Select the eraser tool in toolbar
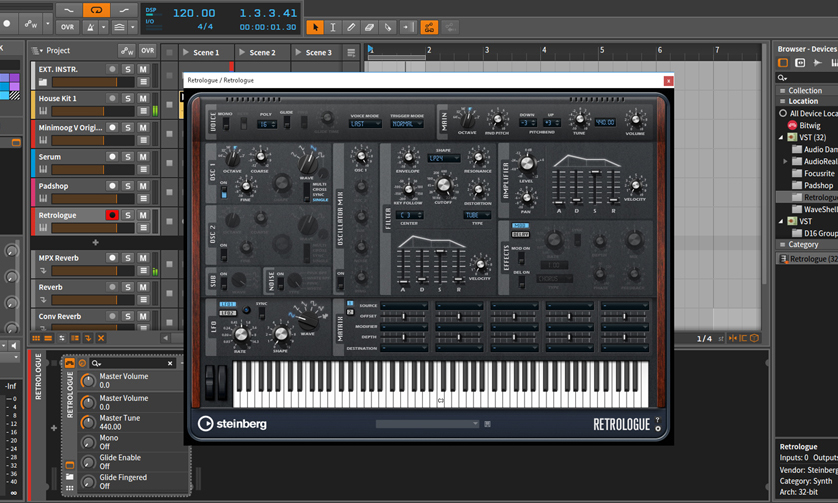 [x=369, y=27]
